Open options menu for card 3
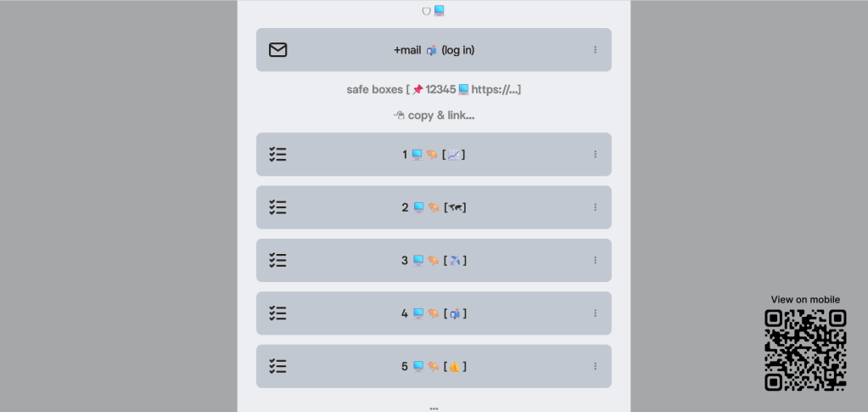 595,261
